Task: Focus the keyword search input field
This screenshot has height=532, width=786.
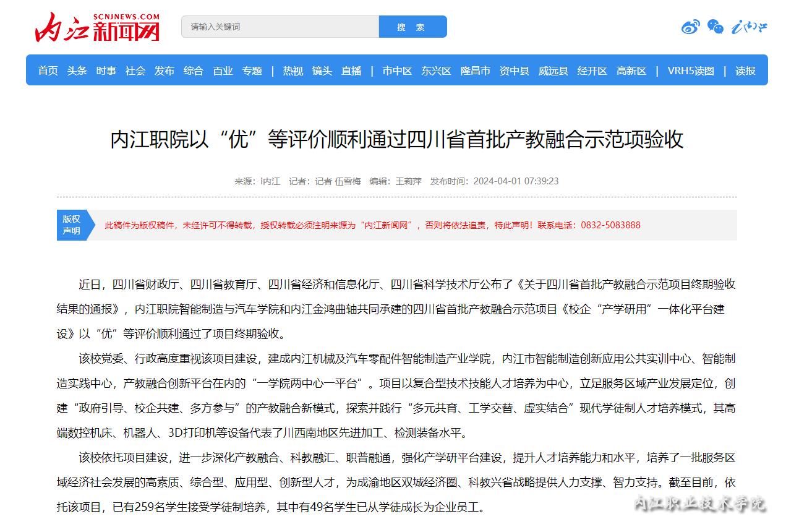Action: coord(280,27)
